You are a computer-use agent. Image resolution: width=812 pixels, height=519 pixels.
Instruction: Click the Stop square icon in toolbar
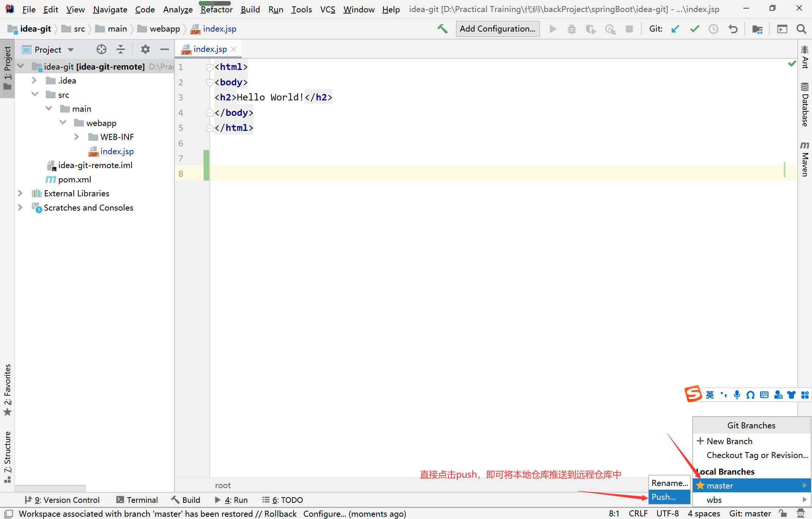(629, 29)
